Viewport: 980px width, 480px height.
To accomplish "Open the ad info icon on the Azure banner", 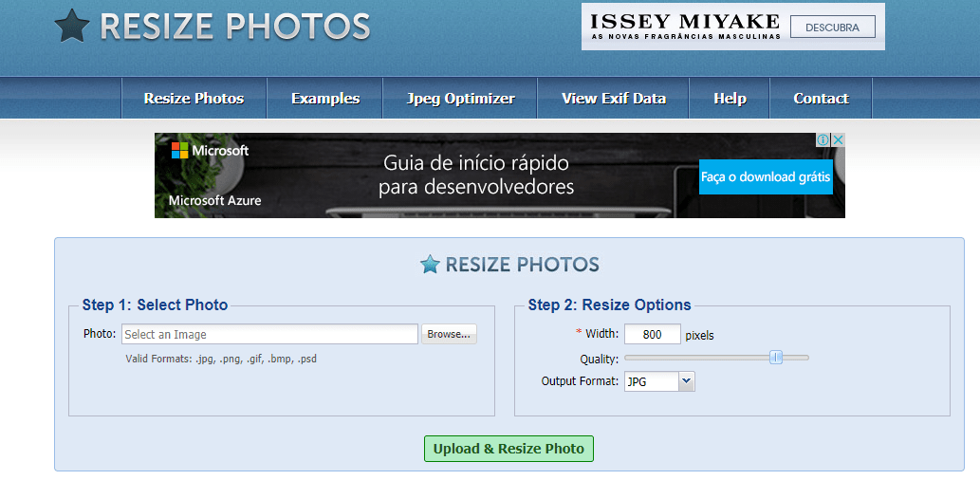I will (x=823, y=140).
